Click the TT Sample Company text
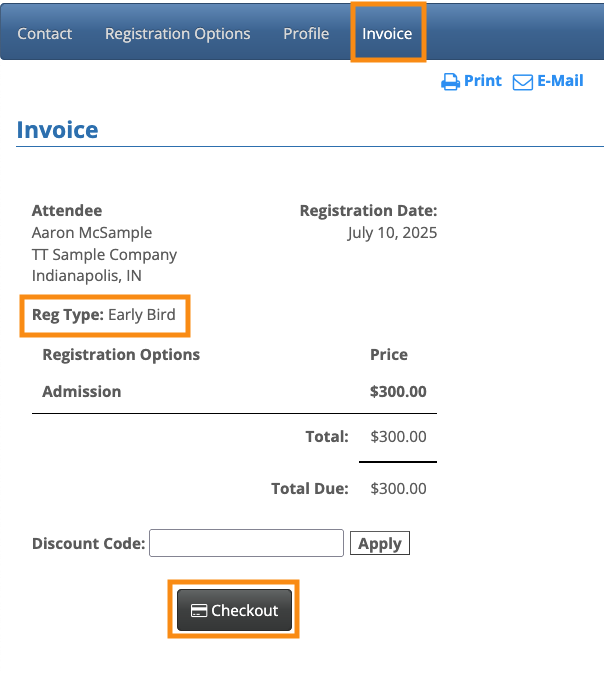This screenshot has width=604, height=673. (104, 254)
